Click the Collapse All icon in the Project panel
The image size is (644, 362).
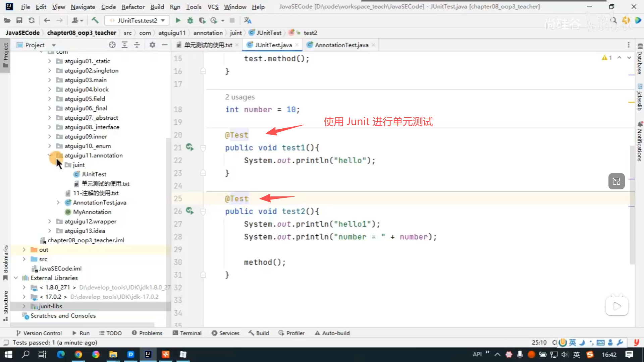(137, 45)
